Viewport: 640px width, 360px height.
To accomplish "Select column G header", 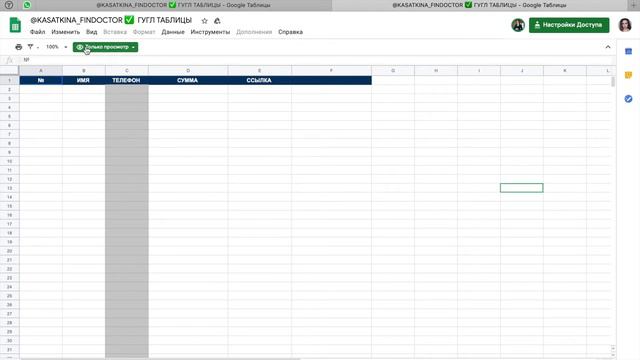I will [393, 71].
